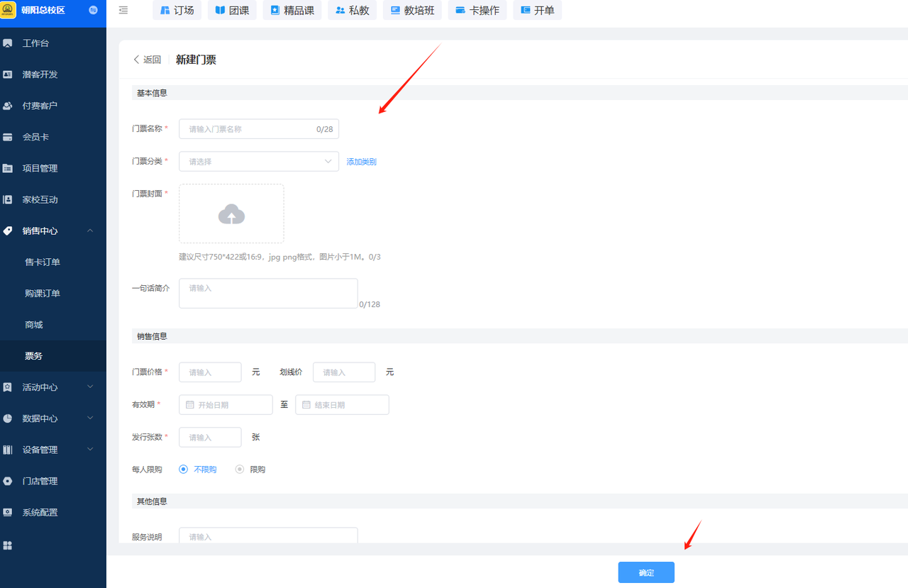
Task: Click the calendar icon in 开始日期 field
Action: pos(189,405)
